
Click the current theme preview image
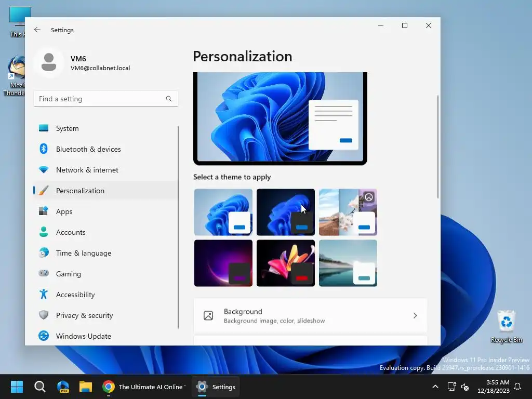(x=280, y=118)
